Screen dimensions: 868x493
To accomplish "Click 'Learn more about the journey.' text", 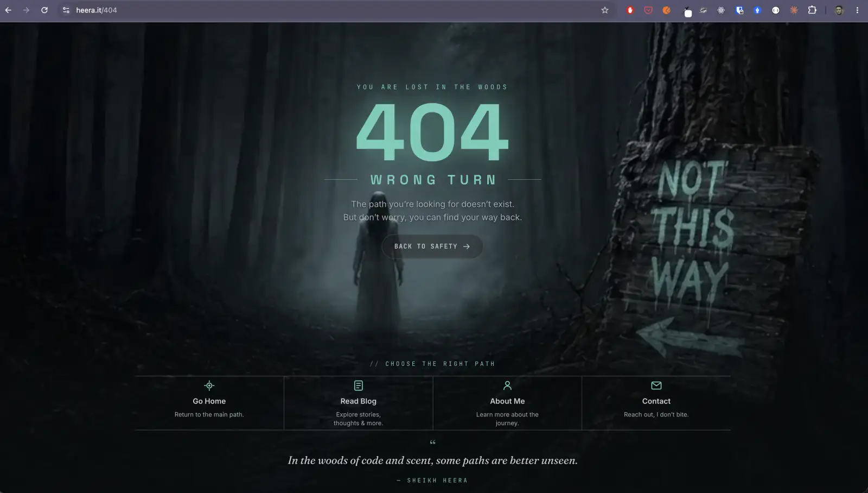I will point(507,419).
